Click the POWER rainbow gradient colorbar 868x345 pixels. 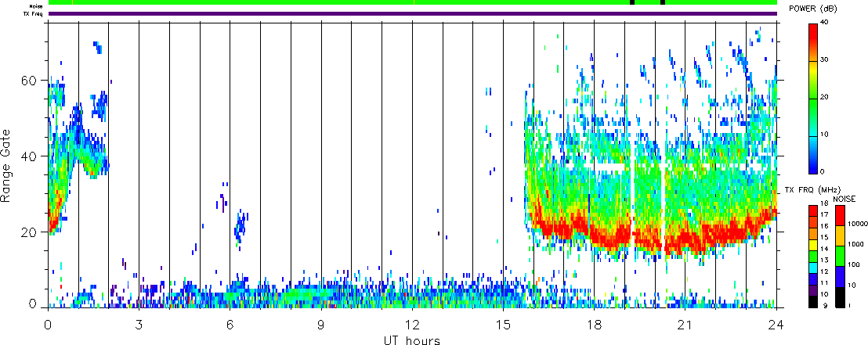pyautogui.click(x=812, y=98)
